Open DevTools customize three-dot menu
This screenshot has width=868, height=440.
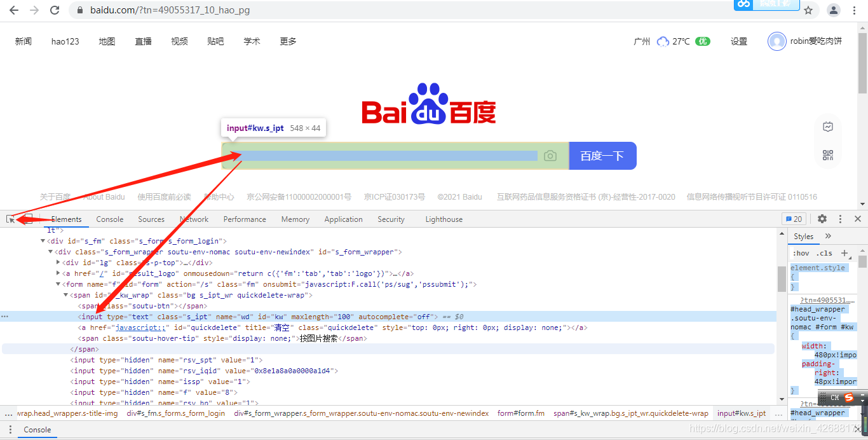point(840,219)
